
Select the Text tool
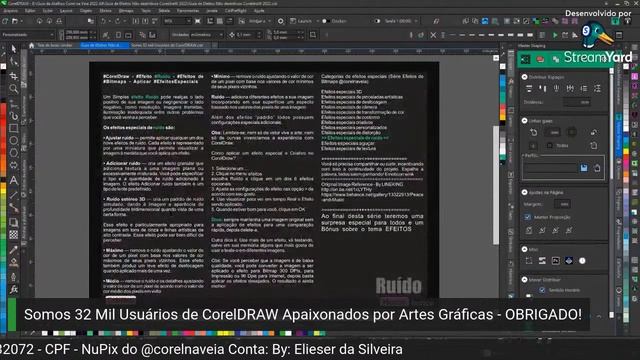14,180
